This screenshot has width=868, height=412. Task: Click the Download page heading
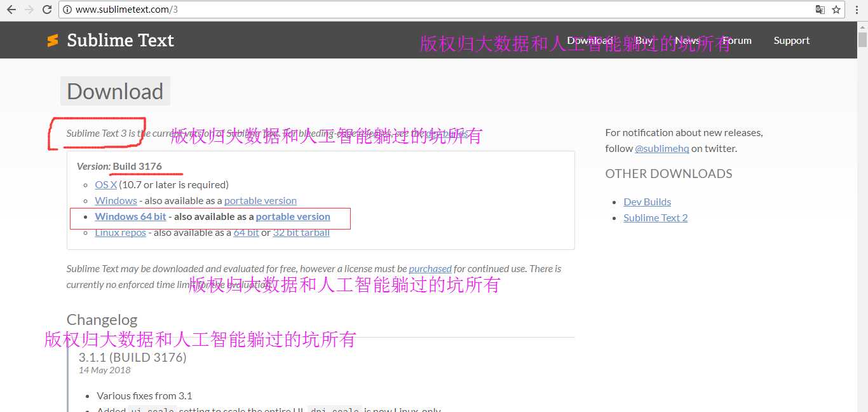(115, 91)
